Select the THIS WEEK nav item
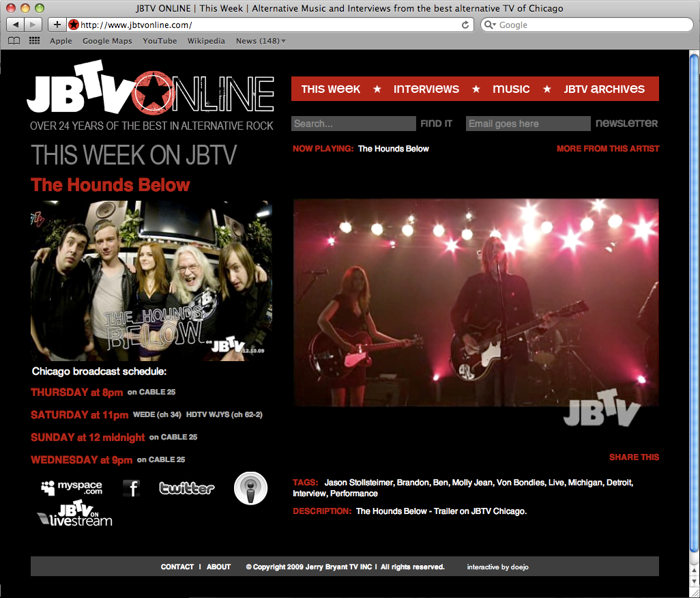This screenshot has width=700, height=598. 330,89
